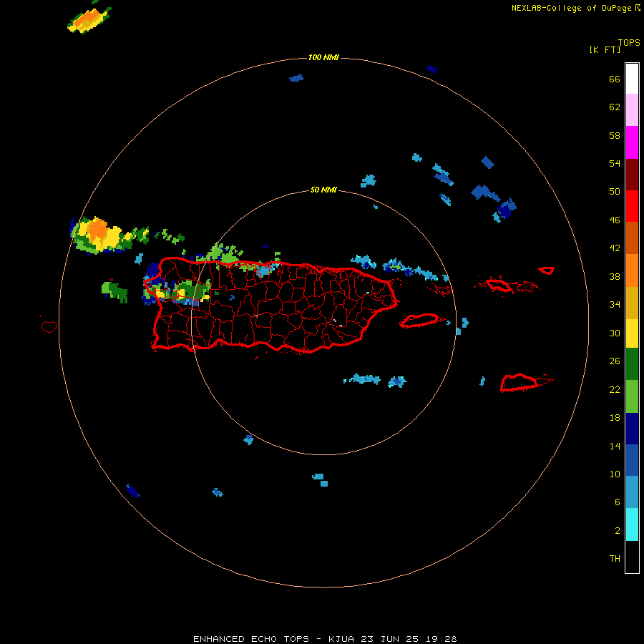644x644 pixels.
Task: Click the 42 legend value
Action: [x=615, y=248]
